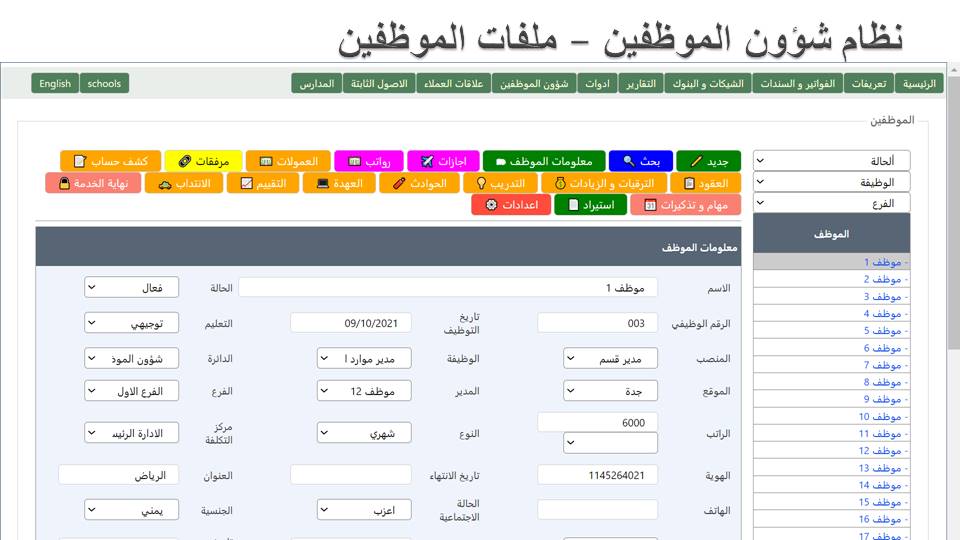Open the nationality dropdown showing يمني
960x540 pixels.
click(x=131, y=510)
